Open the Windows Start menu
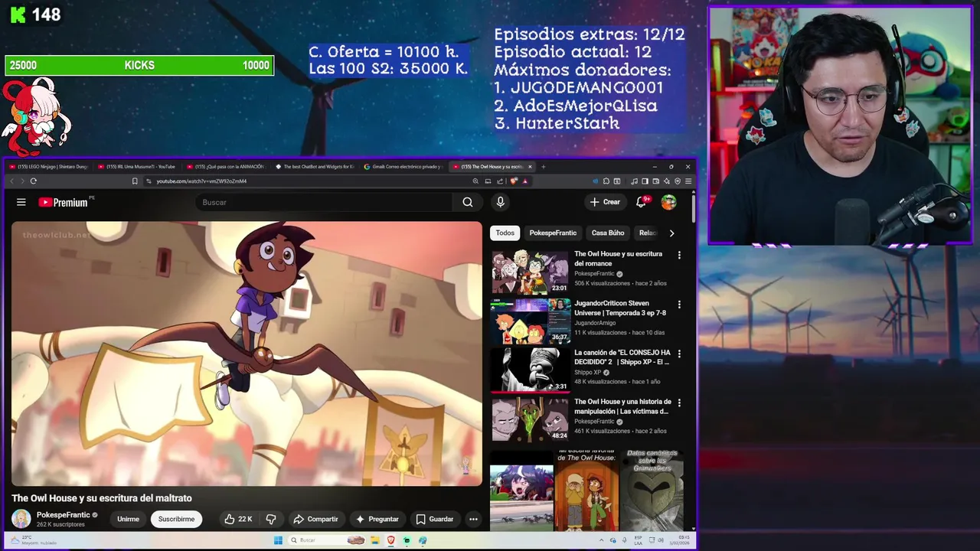The width and height of the screenshot is (980, 551). [x=278, y=540]
